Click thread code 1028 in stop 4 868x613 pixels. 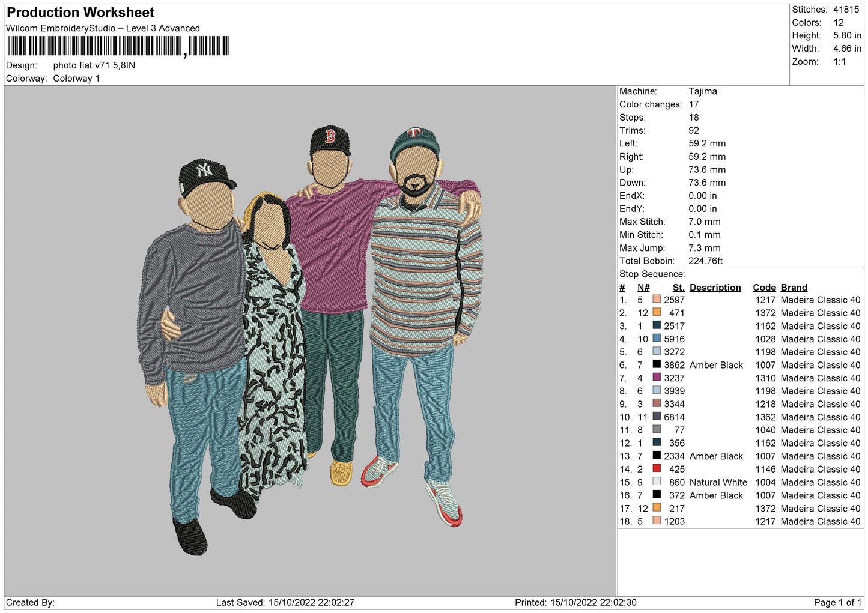[765, 339]
